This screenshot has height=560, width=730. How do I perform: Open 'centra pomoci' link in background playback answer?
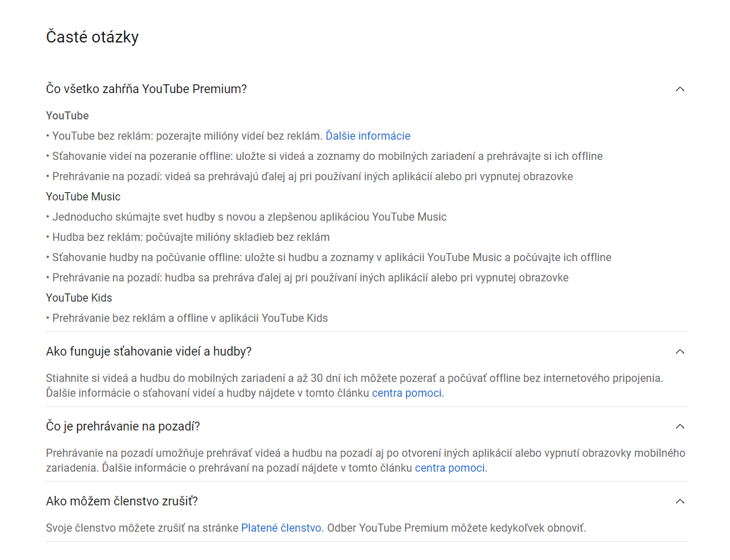point(450,468)
